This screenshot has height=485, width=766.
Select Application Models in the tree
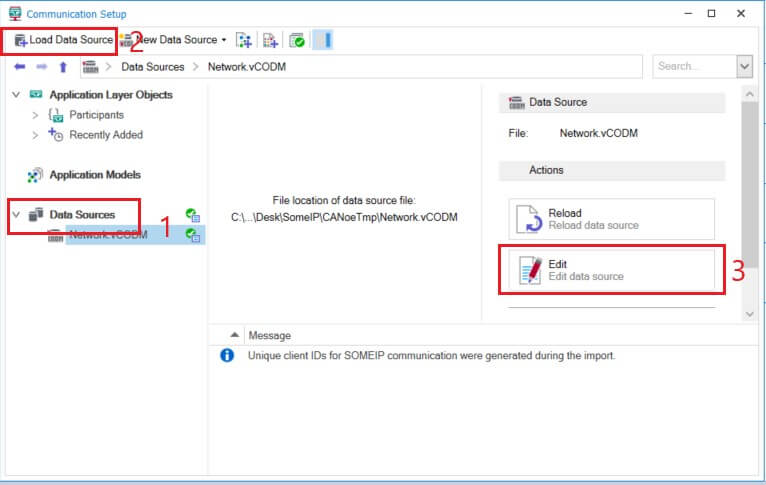pos(94,175)
